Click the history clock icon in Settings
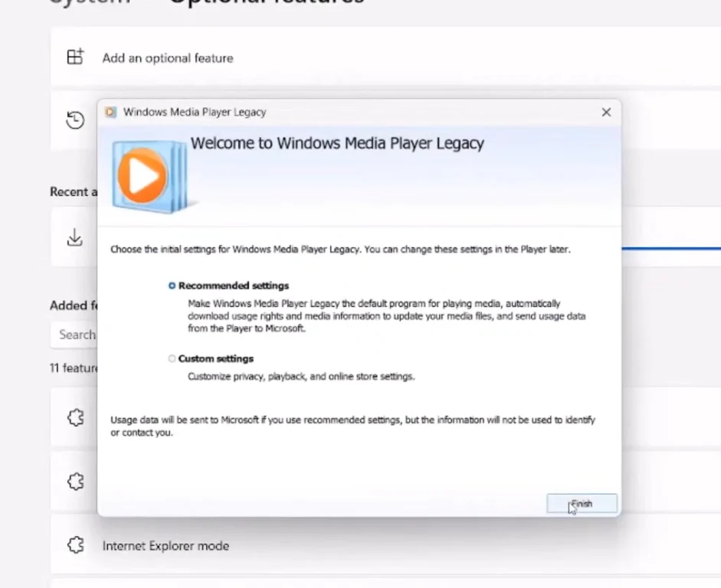 pos(75,120)
